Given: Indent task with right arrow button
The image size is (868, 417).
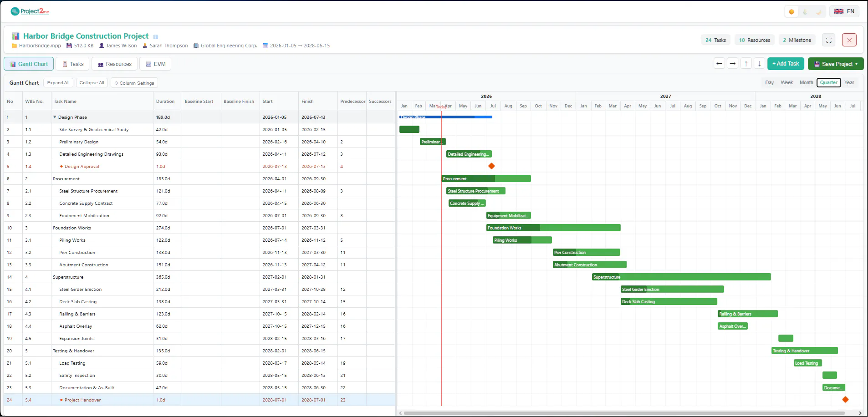Looking at the screenshot, I should [733, 64].
